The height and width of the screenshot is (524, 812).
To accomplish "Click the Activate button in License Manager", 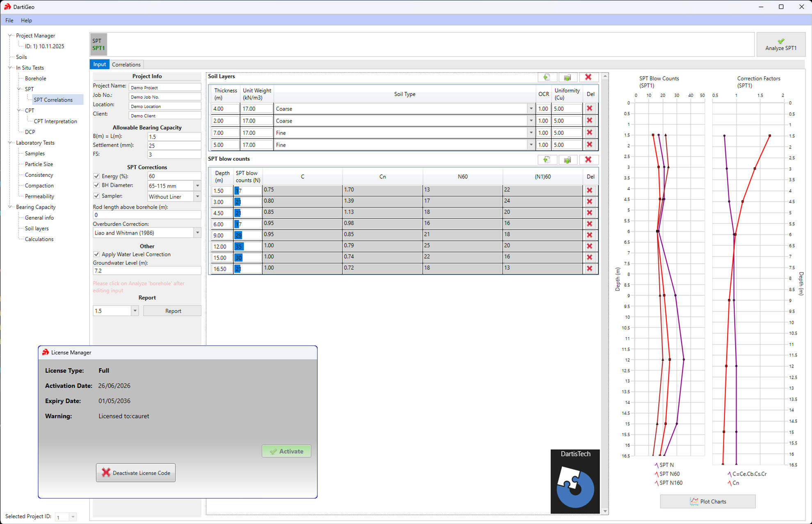I will click(286, 451).
